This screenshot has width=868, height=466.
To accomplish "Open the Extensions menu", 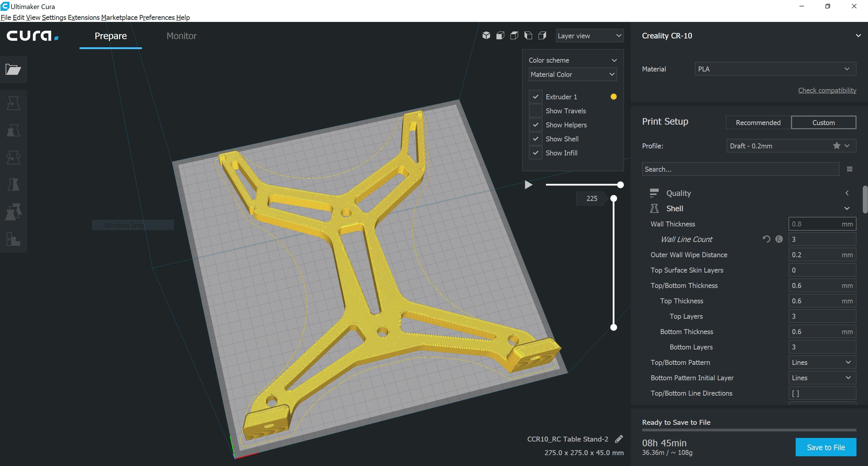I will pyautogui.click(x=84, y=18).
